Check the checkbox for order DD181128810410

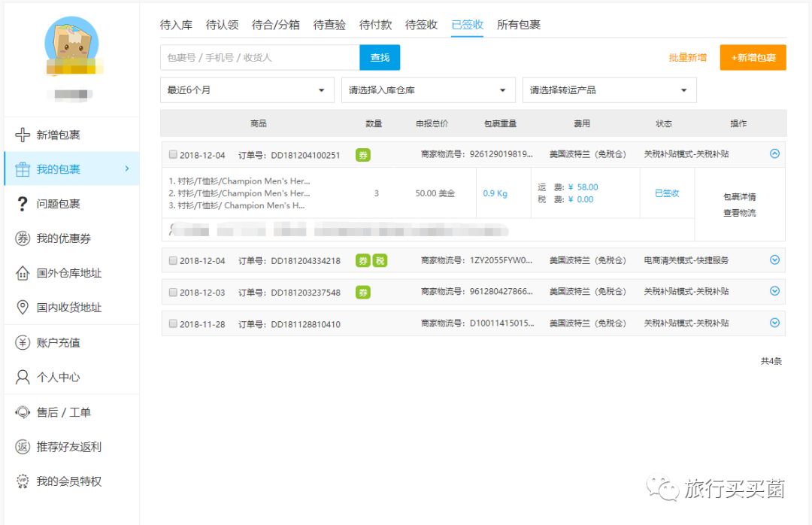click(x=173, y=325)
